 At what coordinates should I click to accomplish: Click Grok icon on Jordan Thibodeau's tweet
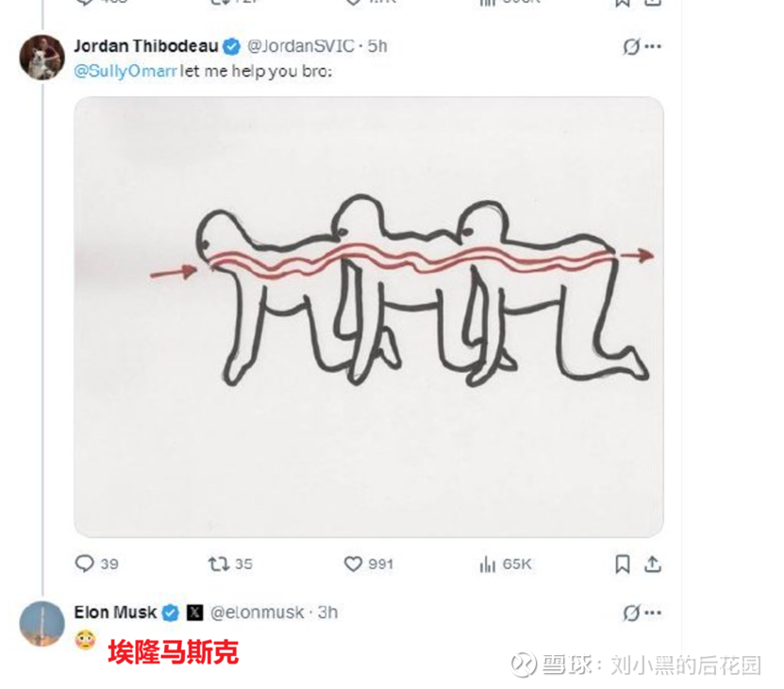pyautogui.click(x=631, y=46)
